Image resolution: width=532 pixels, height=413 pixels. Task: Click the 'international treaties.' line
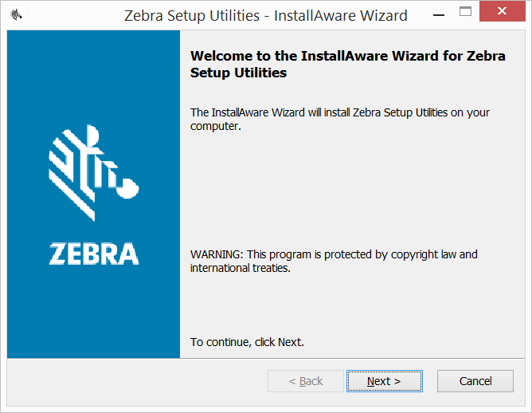(241, 268)
